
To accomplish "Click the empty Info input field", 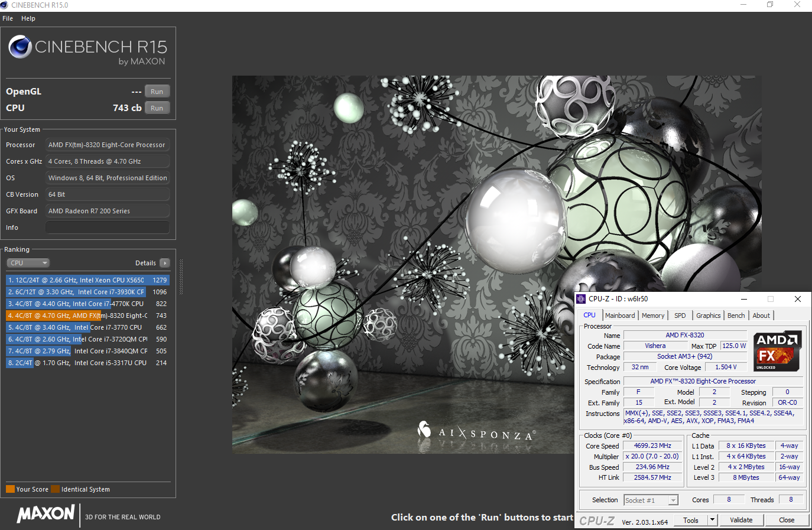I will click(x=108, y=227).
